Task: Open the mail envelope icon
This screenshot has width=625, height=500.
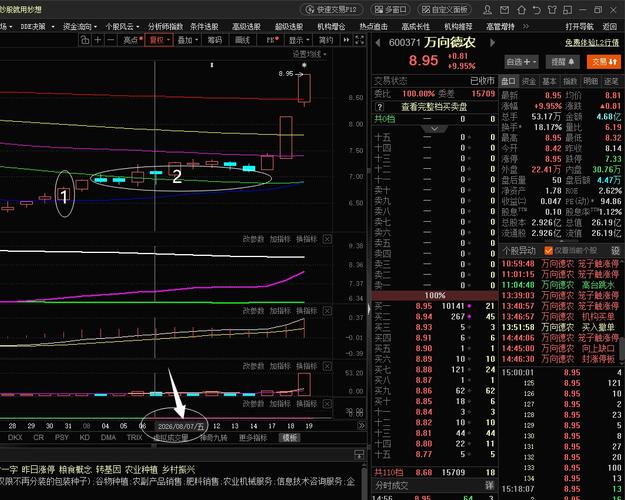Action: pyautogui.click(x=504, y=10)
